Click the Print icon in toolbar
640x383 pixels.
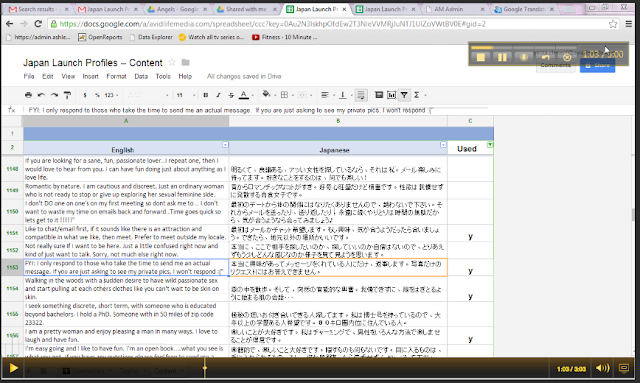(x=28, y=95)
